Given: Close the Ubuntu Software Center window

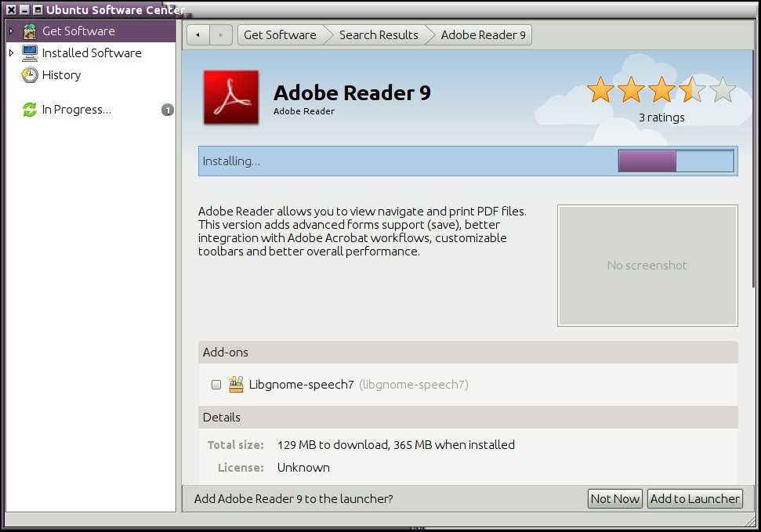Looking at the screenshot, I should tap(12, 9).
